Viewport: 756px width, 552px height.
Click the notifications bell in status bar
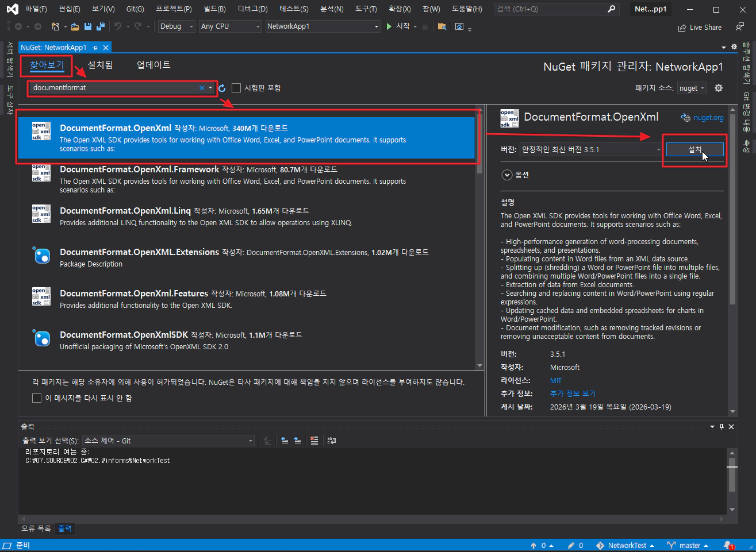(728, 546)
